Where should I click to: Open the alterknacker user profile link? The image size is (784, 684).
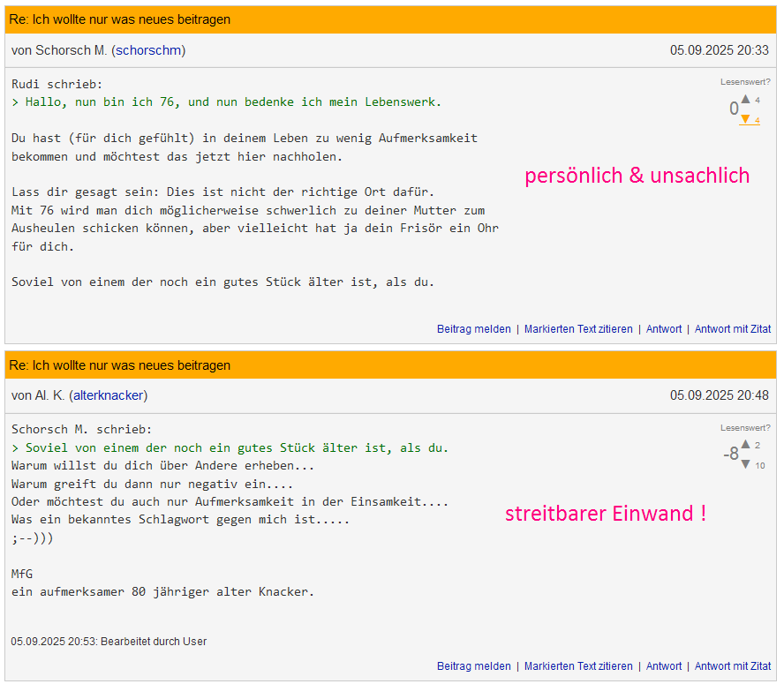(109, 395)
